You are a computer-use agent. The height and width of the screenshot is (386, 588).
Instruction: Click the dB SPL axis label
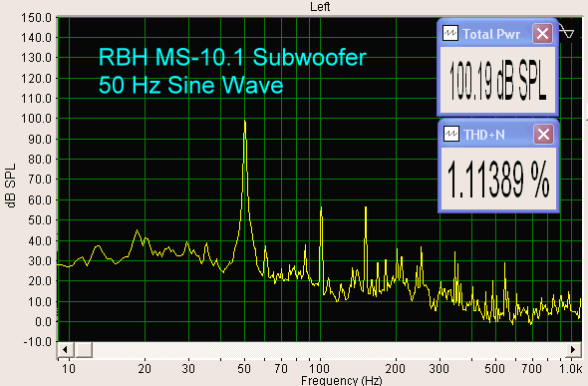point(11,186)
